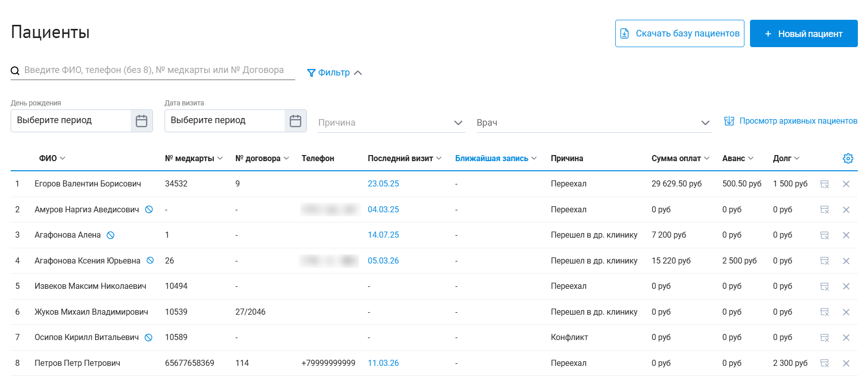The width and height of the screenshot is (868, 376).
Task: Click blocked icon next to Амуров Наргиз
Action: pos(149,209)
